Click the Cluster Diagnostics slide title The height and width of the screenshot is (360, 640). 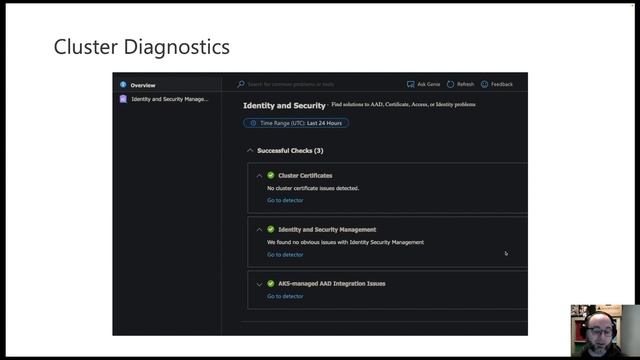[142, 47]
